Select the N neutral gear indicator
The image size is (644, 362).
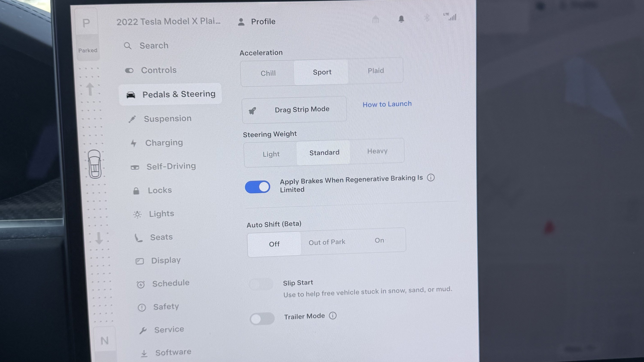(x=105, y=341)
